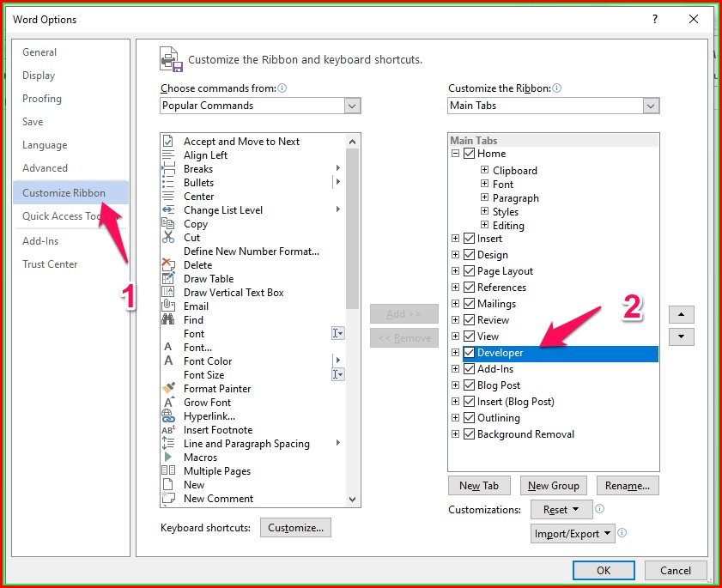Expand the Clipboard group
Image resolution: width=722 pixels, height=588 pixels.
pyautogui.click(x=484, y=170)
